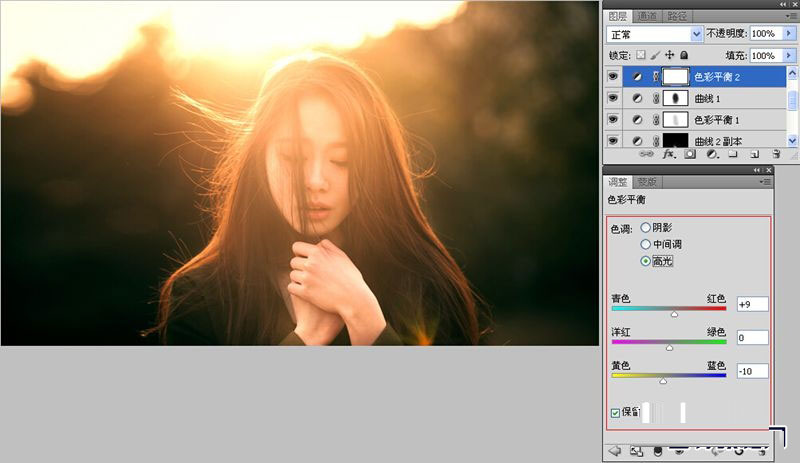Select the layer named 色彩平衡 1
The width and height of the screenshot is (800, 463).
click(x=717, y=119)
